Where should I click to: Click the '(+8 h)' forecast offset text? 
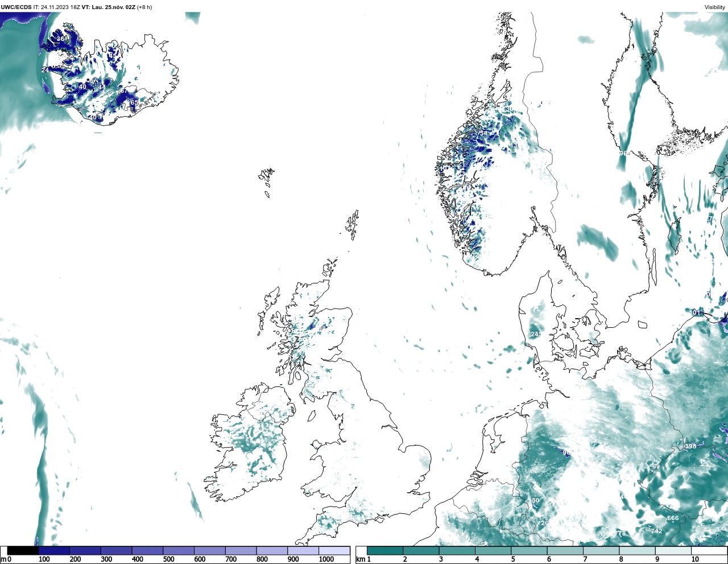(x=144, y=7)
